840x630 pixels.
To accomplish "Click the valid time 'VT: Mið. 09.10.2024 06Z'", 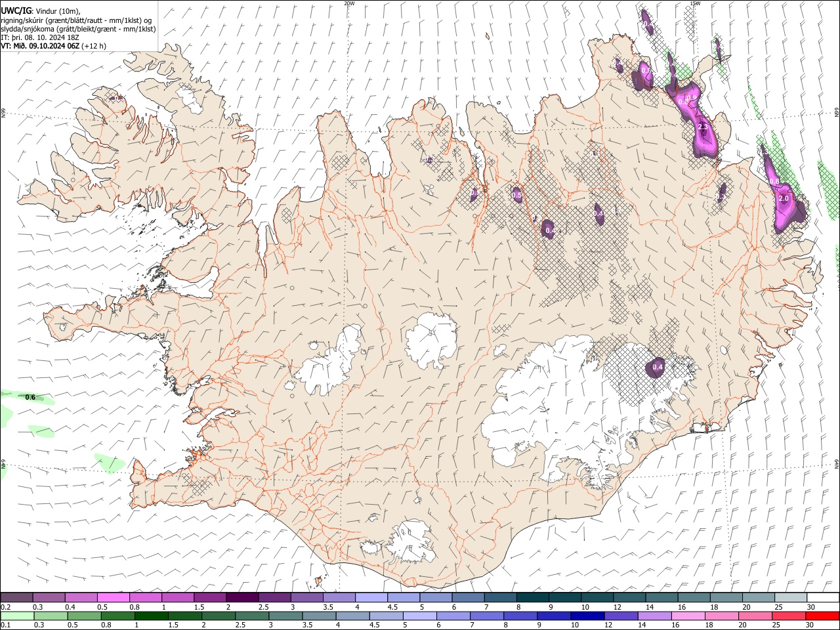I will coord(40,46).
